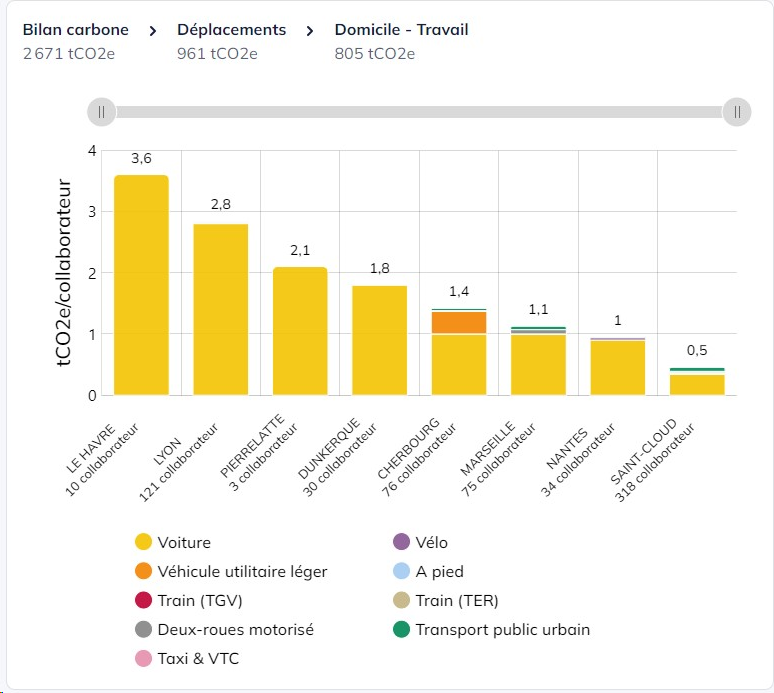Select the LYON yellow bar
This screenshot has height=693, width=774.
[221, 309]
